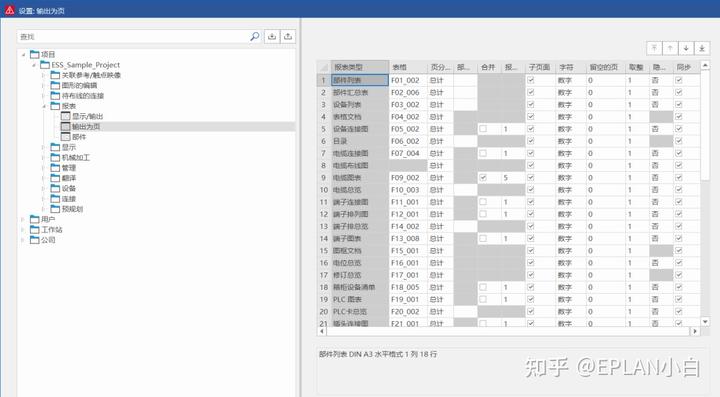The image size is (720, 397).
Task: Select the 字符 cell in row F03_002
Action: click(x=571, y=105)
